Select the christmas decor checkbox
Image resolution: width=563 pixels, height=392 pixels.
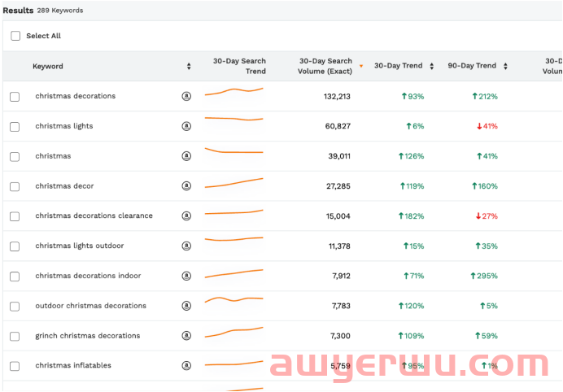coord(15,187)
